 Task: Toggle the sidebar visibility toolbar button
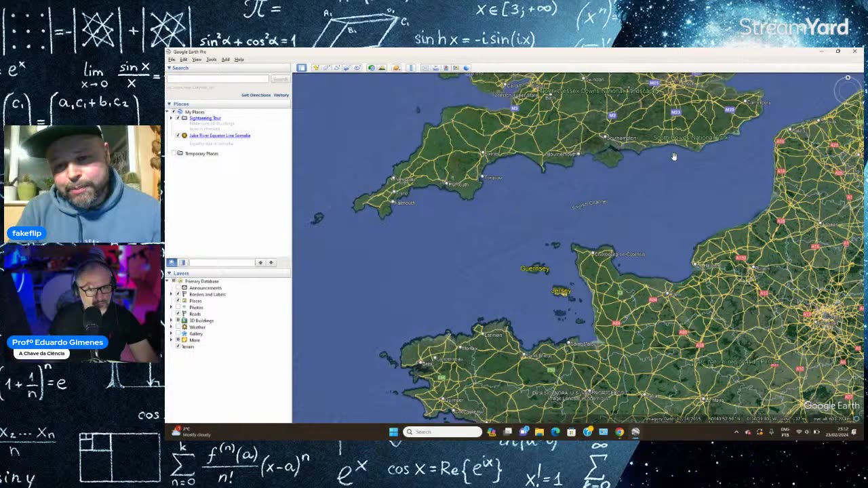pos(301,68)
